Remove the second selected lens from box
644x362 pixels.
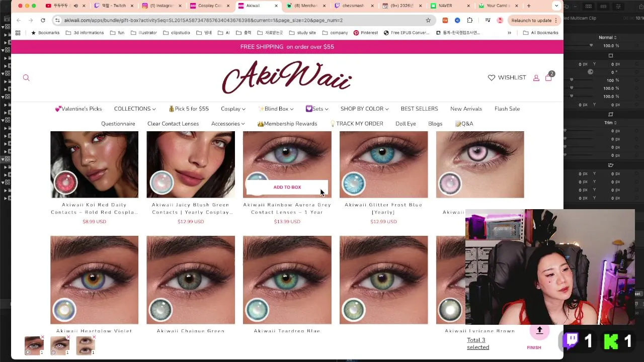click(69, 337)
